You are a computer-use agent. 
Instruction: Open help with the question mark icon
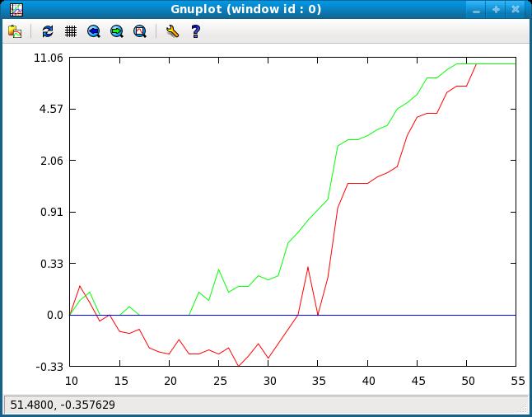pos(195,31)
